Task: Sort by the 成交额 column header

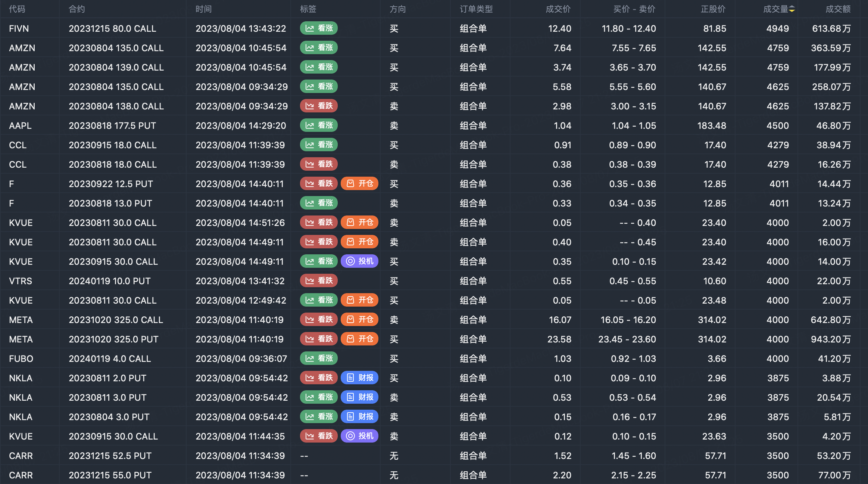Action: (837, 9)
